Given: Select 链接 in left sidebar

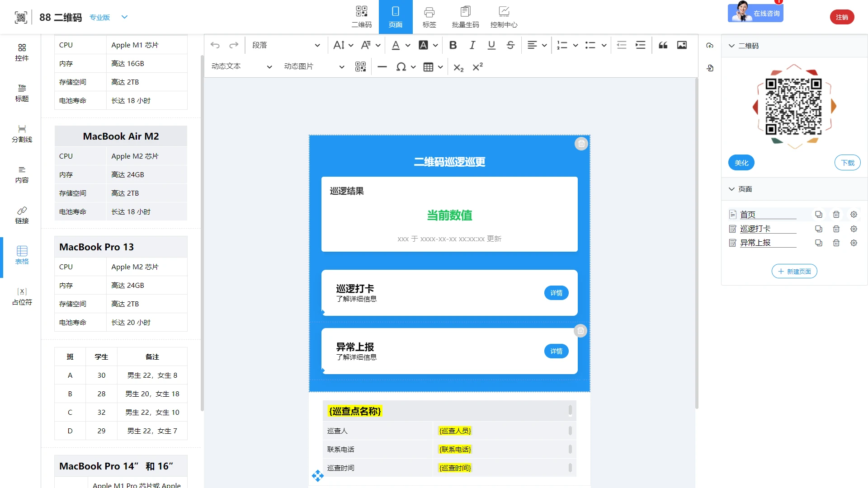Looking at the screenshot, I should [22, 215].
